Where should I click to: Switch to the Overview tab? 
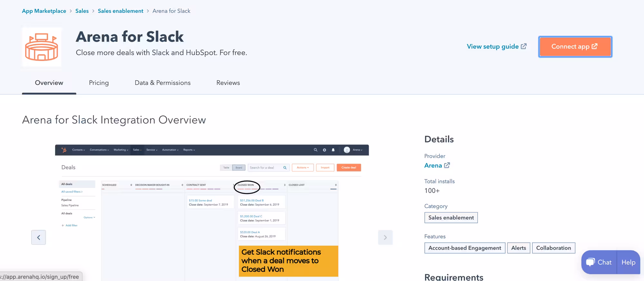click(49, 83)
